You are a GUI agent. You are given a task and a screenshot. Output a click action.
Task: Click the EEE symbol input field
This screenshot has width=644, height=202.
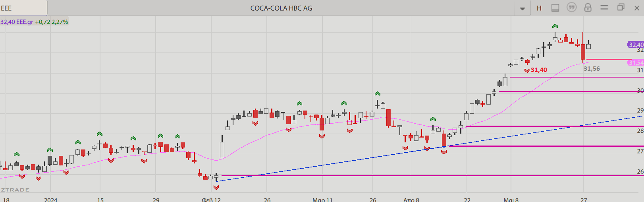click(23, 8)
